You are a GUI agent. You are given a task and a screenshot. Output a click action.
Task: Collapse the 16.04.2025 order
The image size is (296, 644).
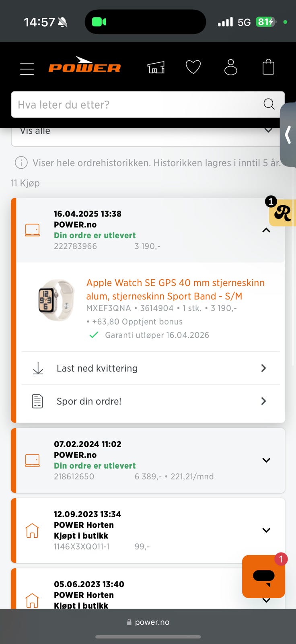(x=266, y=230)
